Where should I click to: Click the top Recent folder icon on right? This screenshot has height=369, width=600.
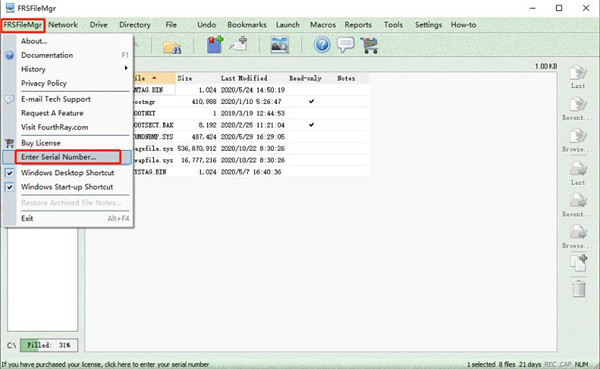coord(578,109)
